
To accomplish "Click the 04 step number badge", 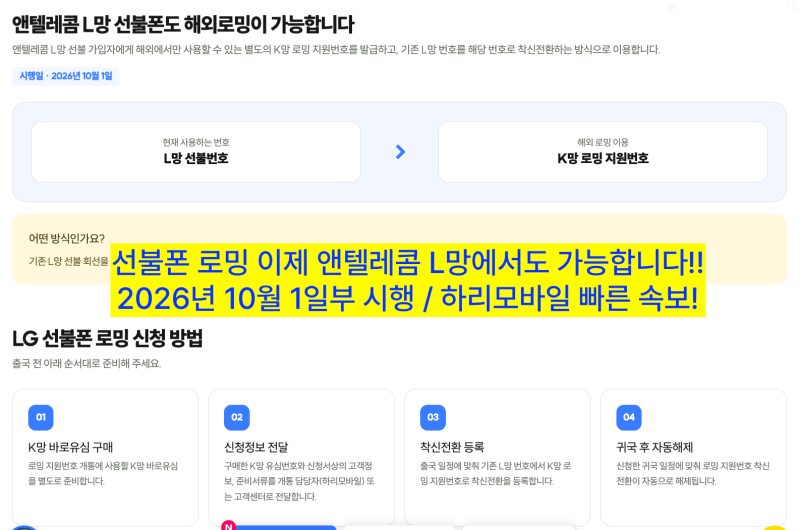I will click(x=629, y=417).
